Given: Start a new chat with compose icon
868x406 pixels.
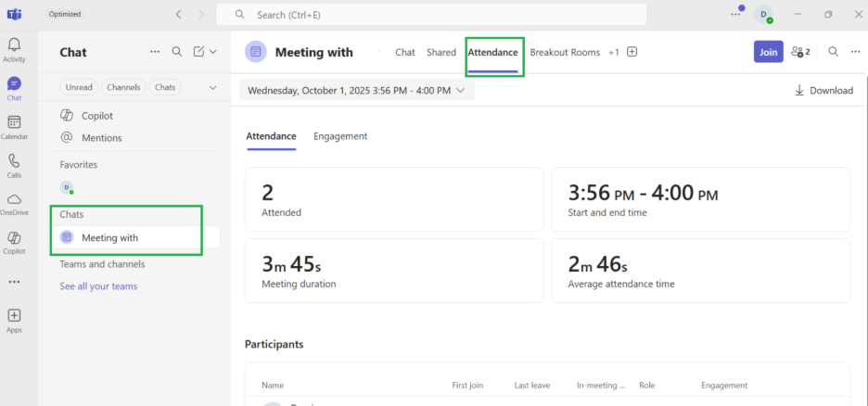Looking at the screenshot, I should (x=198, y=52).
